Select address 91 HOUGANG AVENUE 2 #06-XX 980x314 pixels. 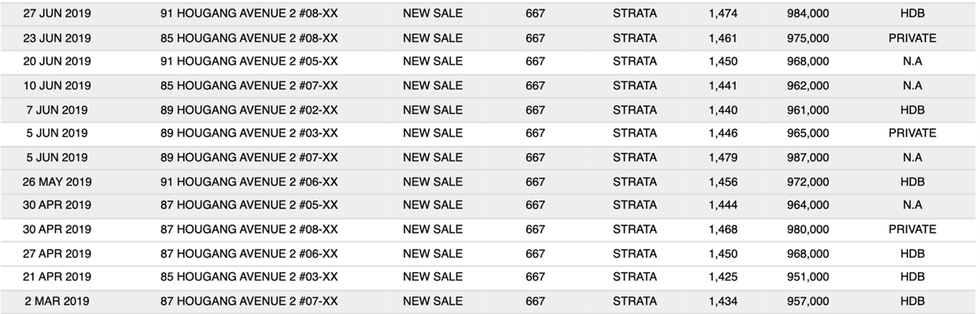coord(249,182)
